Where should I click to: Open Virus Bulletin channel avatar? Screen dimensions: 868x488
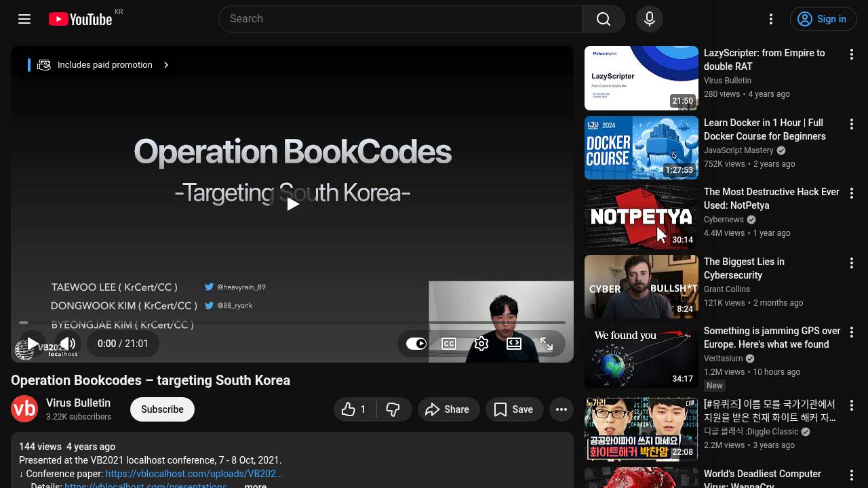tap(24, 409)
